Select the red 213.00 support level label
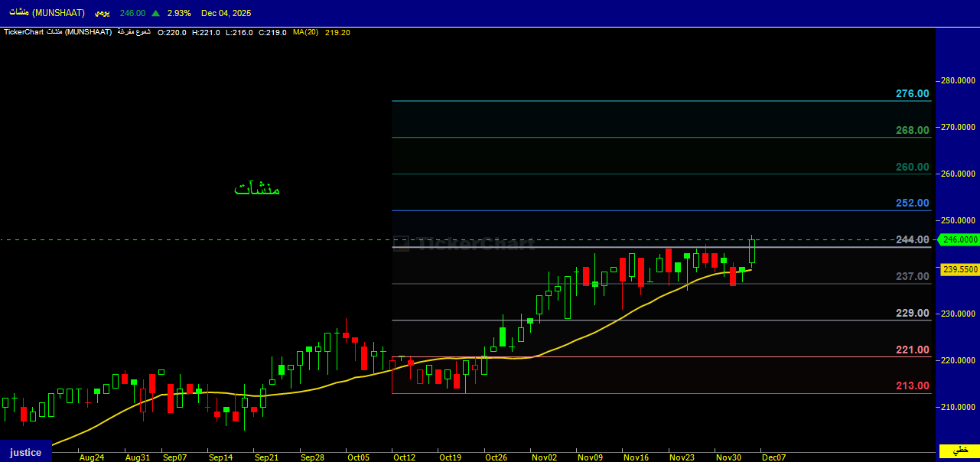 tap(912, 386)
